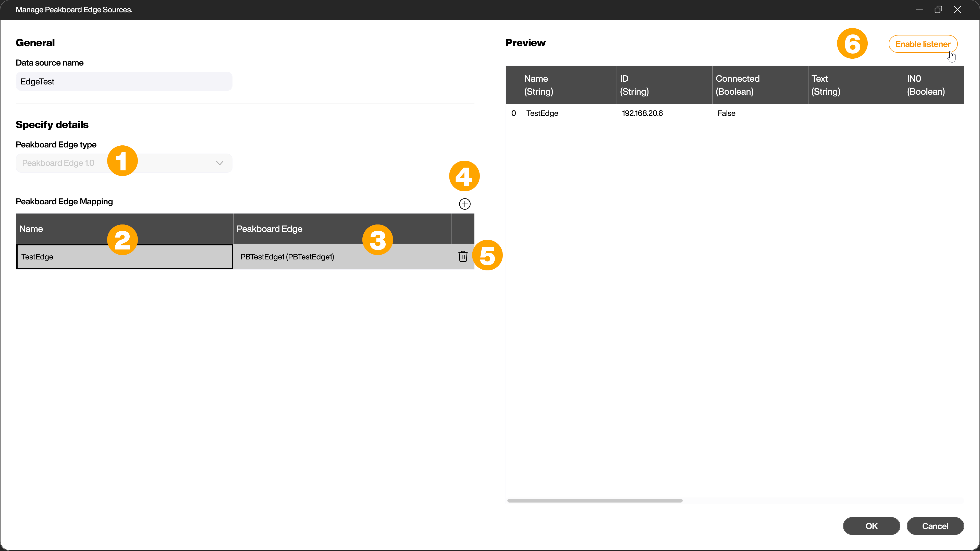
Task: Click the Peakboard Edge column header
Action: (x=342, y=229)
